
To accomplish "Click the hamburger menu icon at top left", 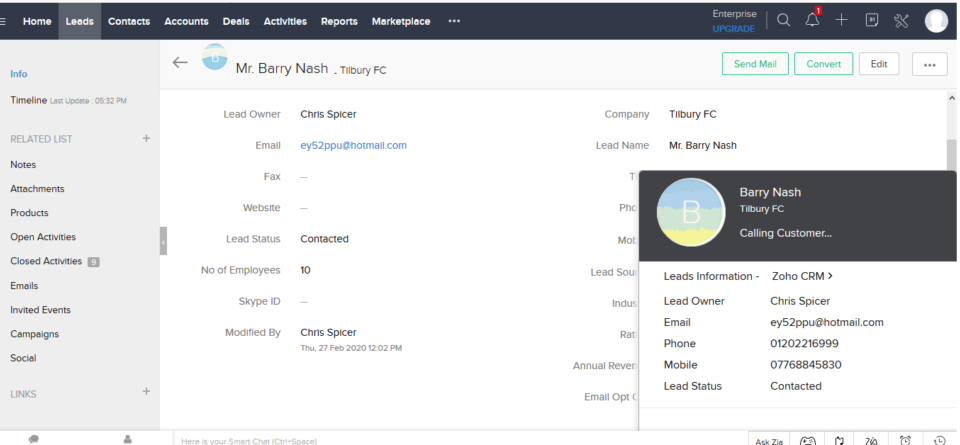I will pyautogui.click(x=3, y=21).
